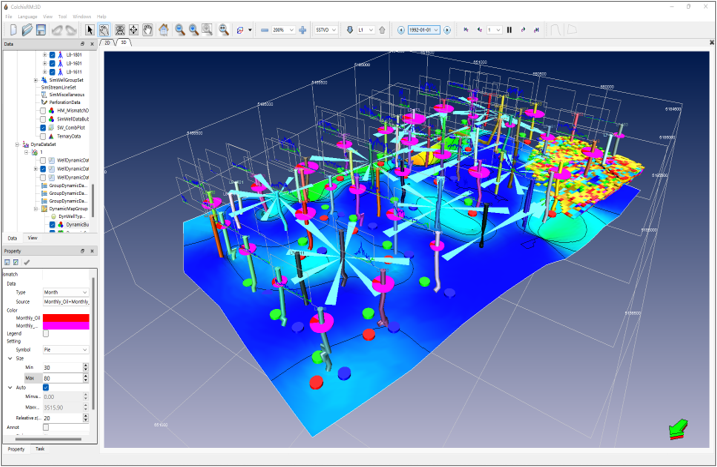Pause the time animation

pyautogui.click(x=509, y=30)
